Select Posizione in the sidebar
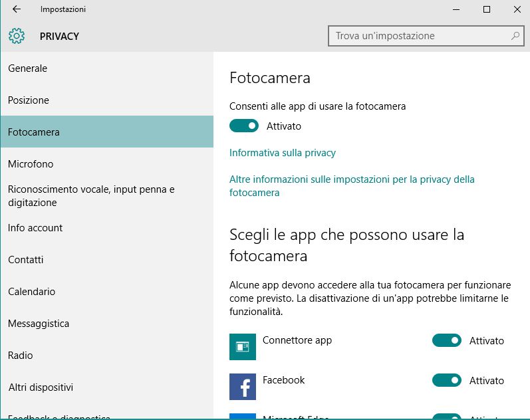Viewport: 530px width, 420px height. coord(29,100)
